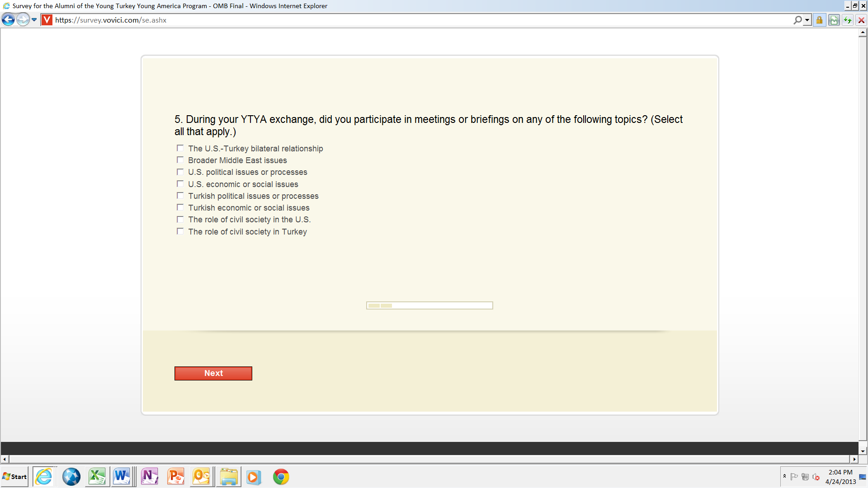Expand hidden system tray icons arrow
Screen dimensions: 868x488
pos(784,476)
